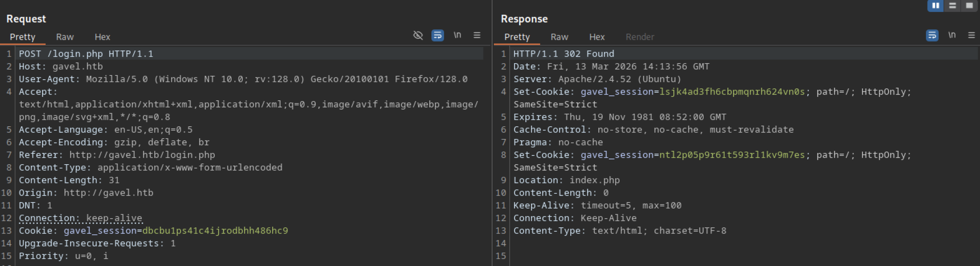
Task: Show \n newline characters in Response panel
Action: pyautogui.click(x=952, y=35)
